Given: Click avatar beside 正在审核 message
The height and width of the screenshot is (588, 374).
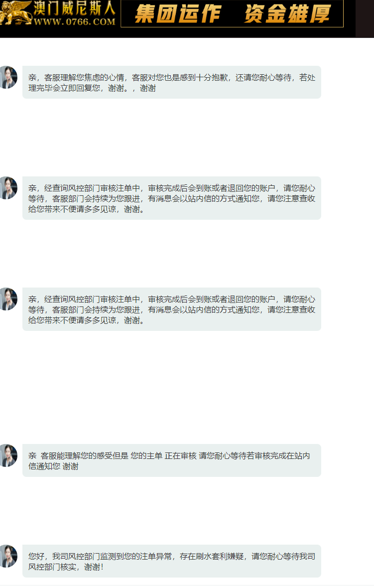Looking at the screenshot, I should 8,455.
